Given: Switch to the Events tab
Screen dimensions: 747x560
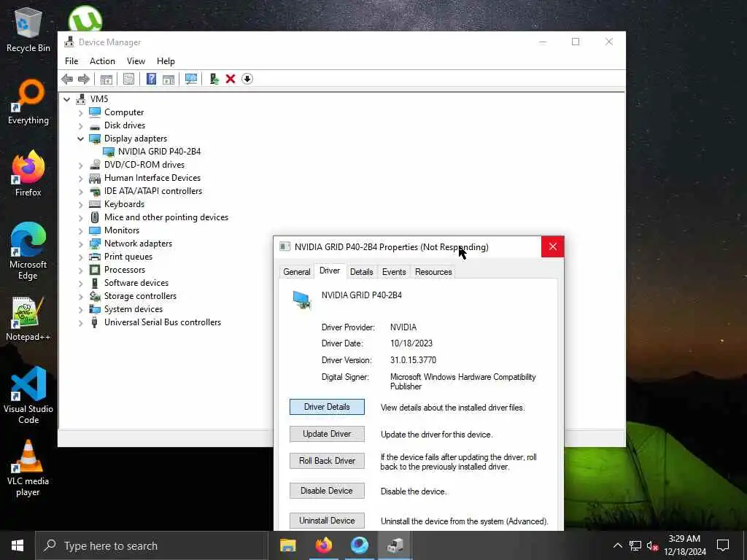Looking at the screenshot, I should click(x=394, y=272).
